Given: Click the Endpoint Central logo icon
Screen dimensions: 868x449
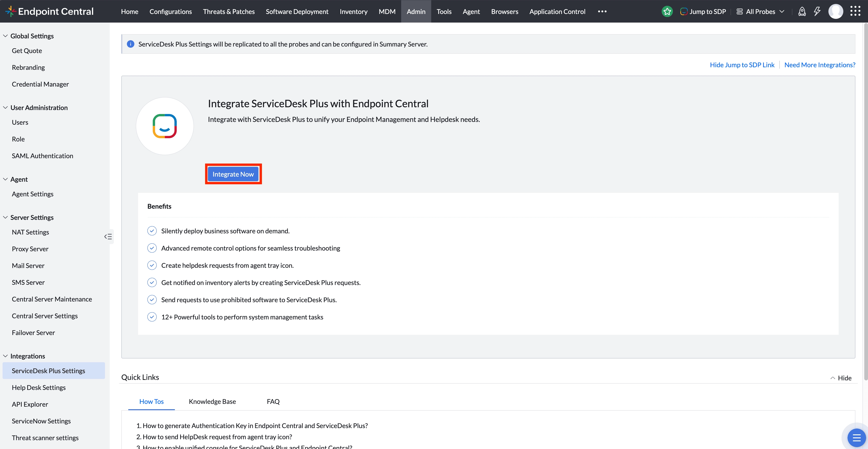Looking at the screenshot, I should point(10,11).
